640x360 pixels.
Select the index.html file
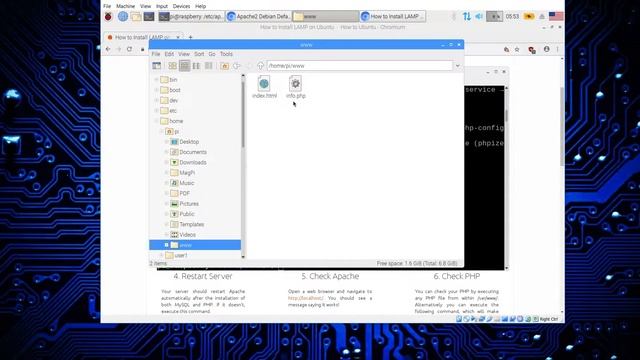point(264,87)
